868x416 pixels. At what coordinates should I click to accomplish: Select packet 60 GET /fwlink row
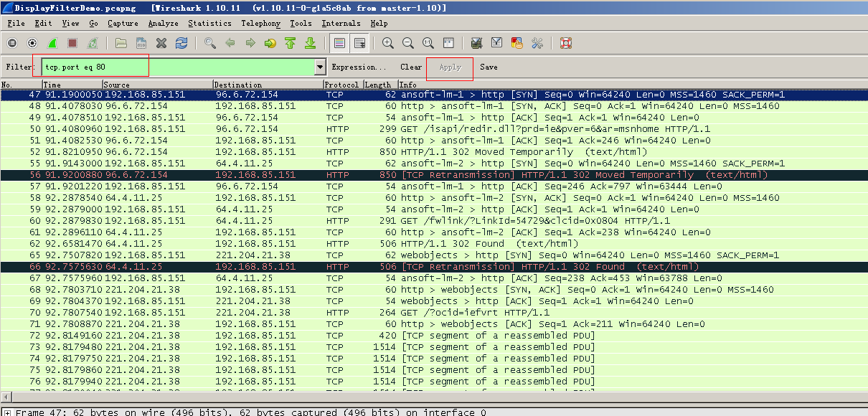pos(434,221)
